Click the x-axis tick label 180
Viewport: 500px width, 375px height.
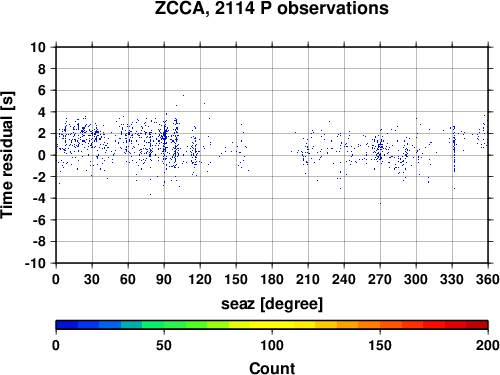[272, 279]
